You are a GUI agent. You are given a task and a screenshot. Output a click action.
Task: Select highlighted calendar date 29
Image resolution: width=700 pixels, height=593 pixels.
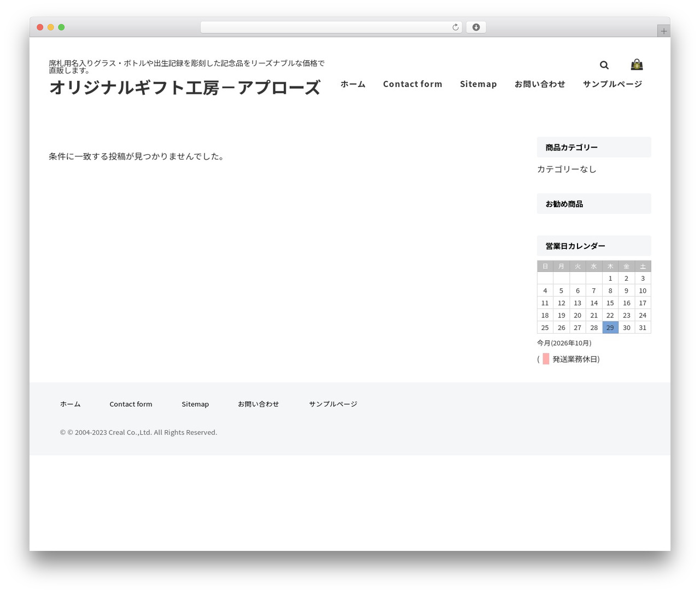coord(610,328)
